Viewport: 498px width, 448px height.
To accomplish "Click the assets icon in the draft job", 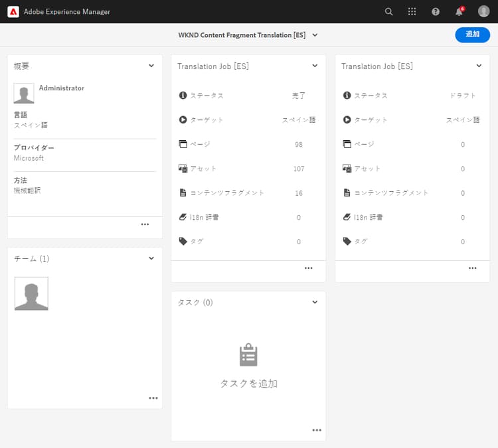I will (x=347, y=169).
